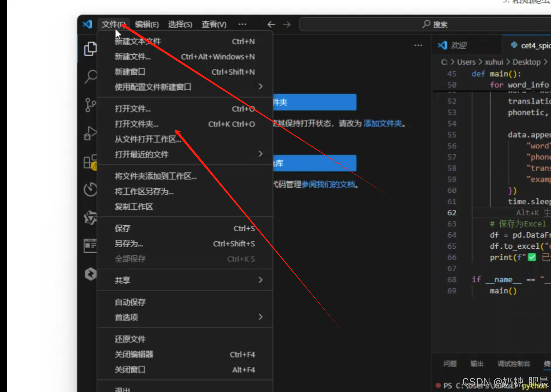Expand the 首选项 submenu
Viewport: 551px width, 392px height.
tap(185, 317)
